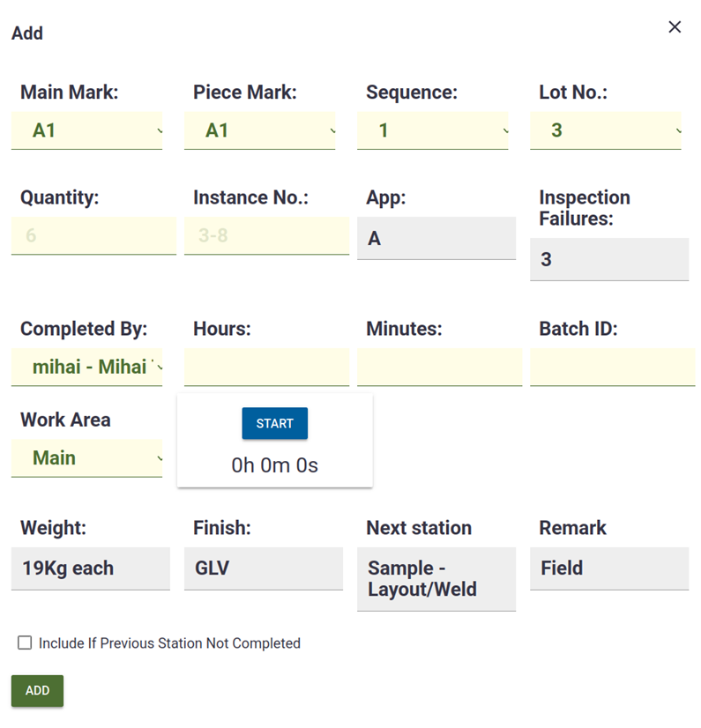Click the Minutes input field
Screen dimensions: 701x728
tap(439, 368)
